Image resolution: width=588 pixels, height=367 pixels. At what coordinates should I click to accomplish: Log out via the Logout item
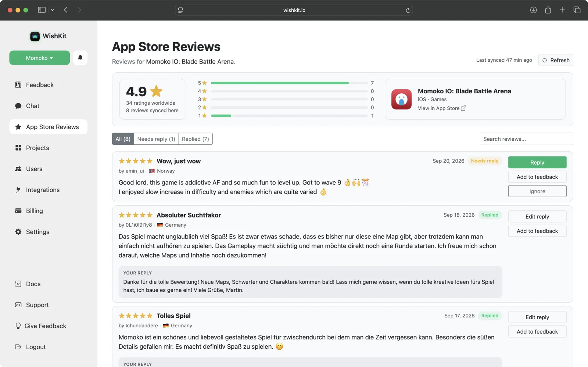tap(49, 347)
